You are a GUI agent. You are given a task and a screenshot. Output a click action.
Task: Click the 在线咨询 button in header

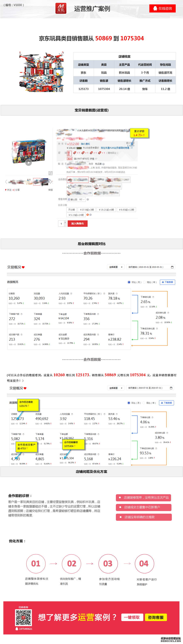click(162, 8)
